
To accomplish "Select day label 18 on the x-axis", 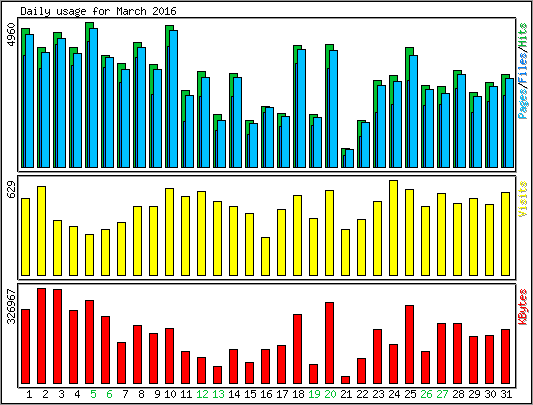I will tap(298, 394).
